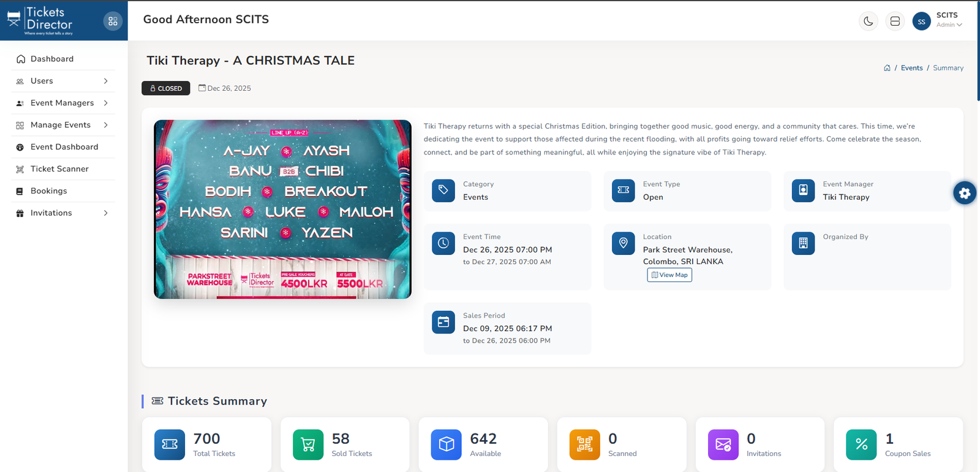Open Ticket Scanner from sidebar
The width and height of the screenshot is (980, 472).
click(59, 169)
